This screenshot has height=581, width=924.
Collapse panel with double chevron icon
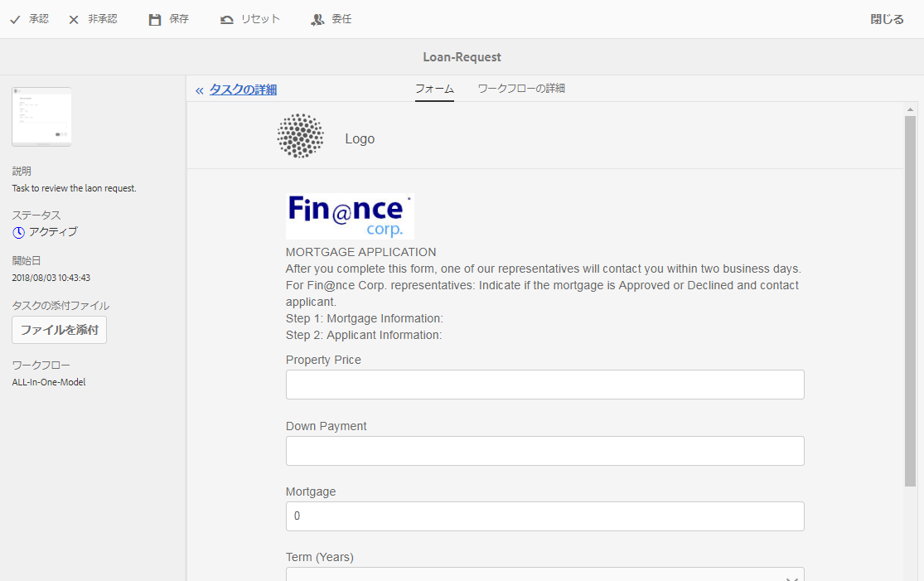pyautogui.click(x=200, y=90)
